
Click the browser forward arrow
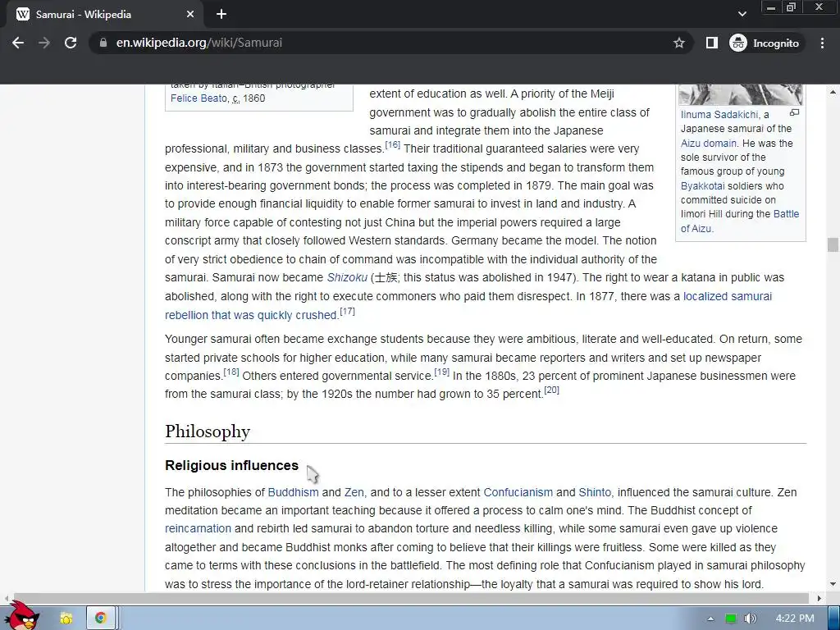[44, 43]
